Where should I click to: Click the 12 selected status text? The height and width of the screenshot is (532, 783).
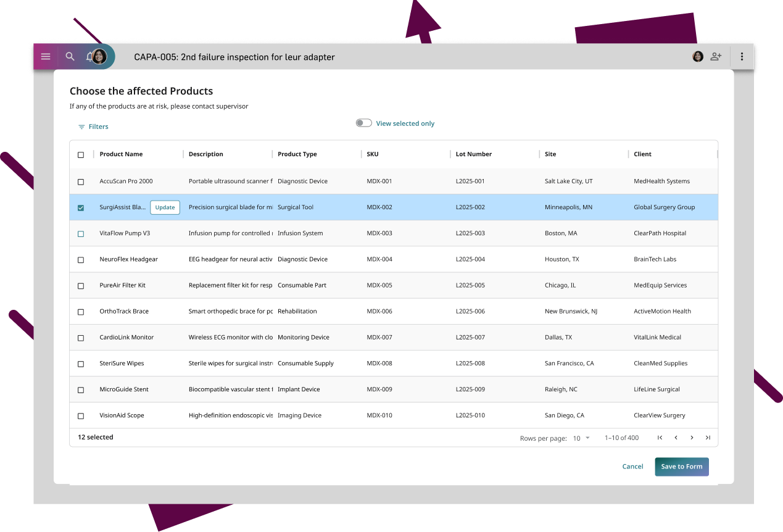click(96, 437)
